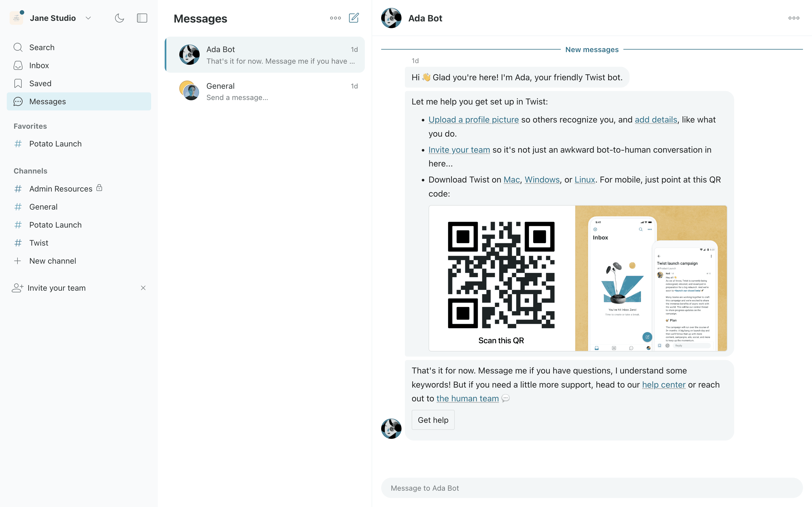Click the compose new message icon
The height and width of the screenshot is (507, 812).
354,18
